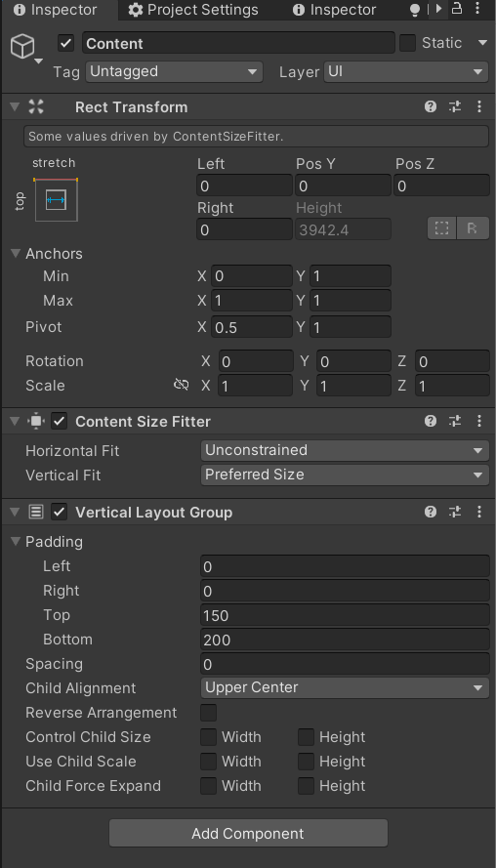496x868 pixels.
Task: Disable the Content Size Fitter component checkbox
Action: pyautogui.click(x=60, y=421)
